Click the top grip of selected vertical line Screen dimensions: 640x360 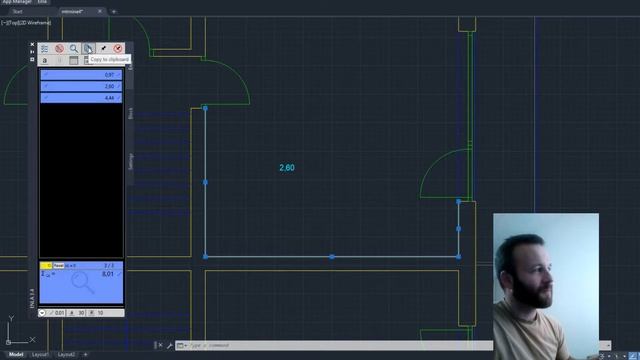[x=205, y=108]
